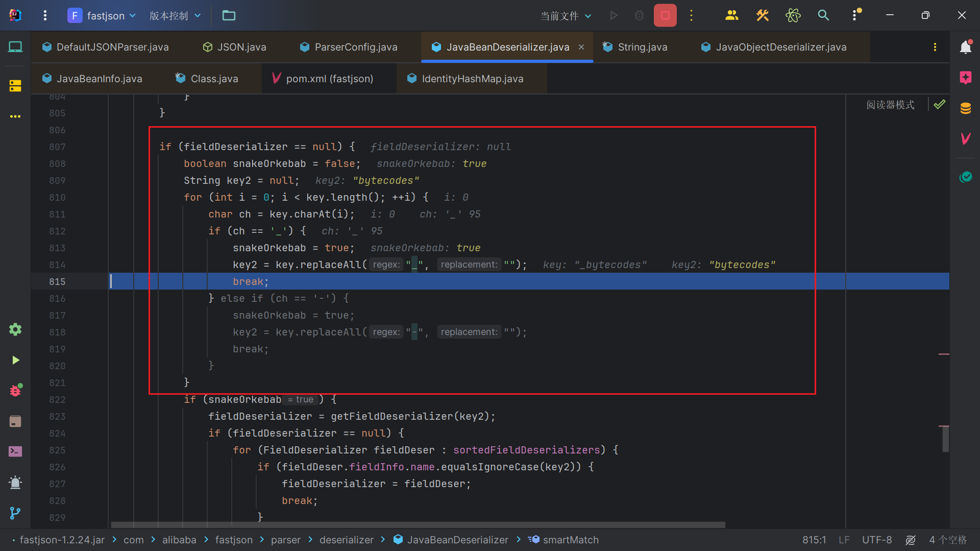The width and height of the screenshot is (980, 551).
Task: Click the highlighted 'break;' on line 815
Action: point(251,281)
